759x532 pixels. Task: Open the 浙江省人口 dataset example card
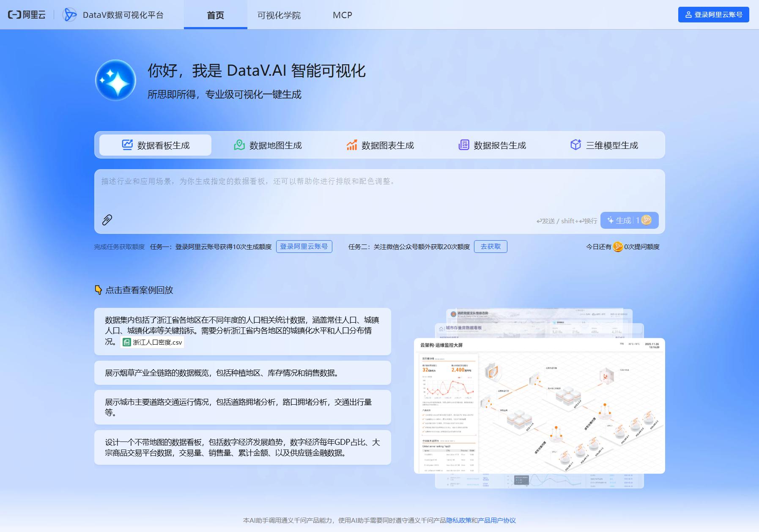(242, 332)
